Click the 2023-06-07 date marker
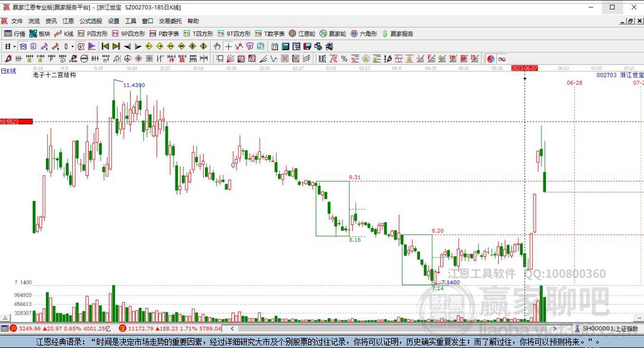This screenshot has height=348, width=644. click(x=525, y=68)
